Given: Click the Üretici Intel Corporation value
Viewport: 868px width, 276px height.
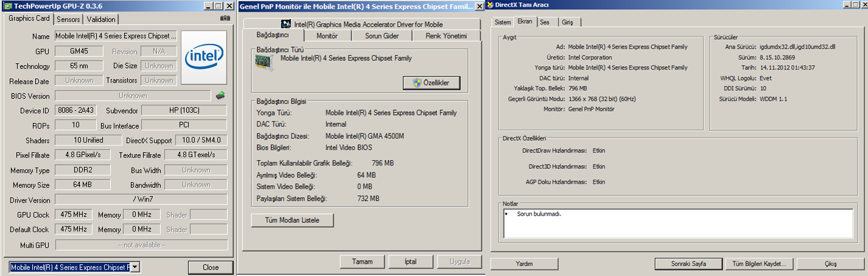Looking at the screenshot, I should pyautogui.click(x=590, y=57).
